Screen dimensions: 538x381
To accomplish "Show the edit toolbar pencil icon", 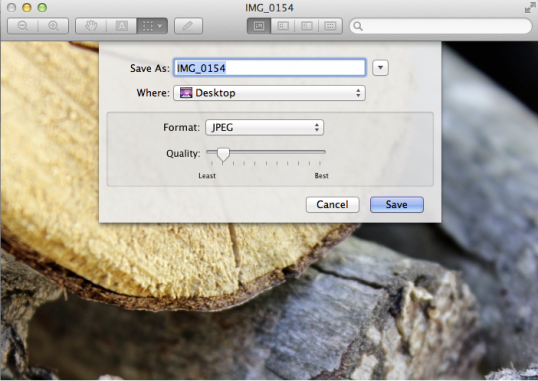I will pyautogui.click(x=188, y=26).
